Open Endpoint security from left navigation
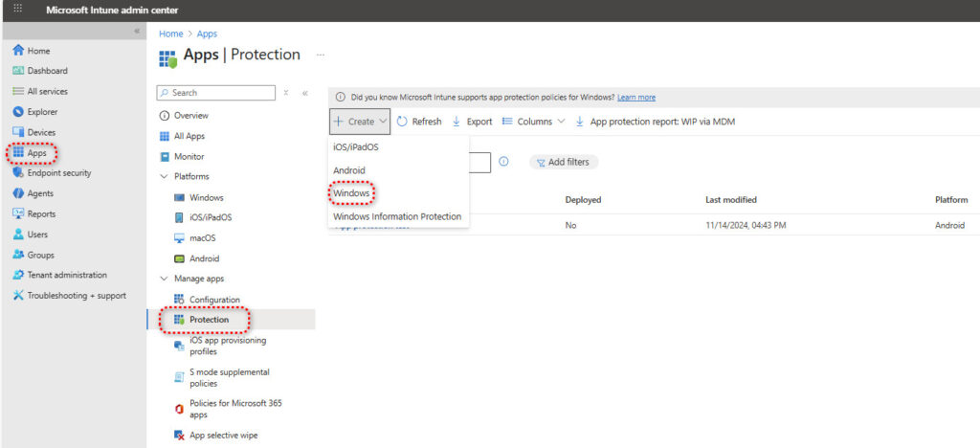The width and height of the screenshot is (980, 448). point(58,173)
